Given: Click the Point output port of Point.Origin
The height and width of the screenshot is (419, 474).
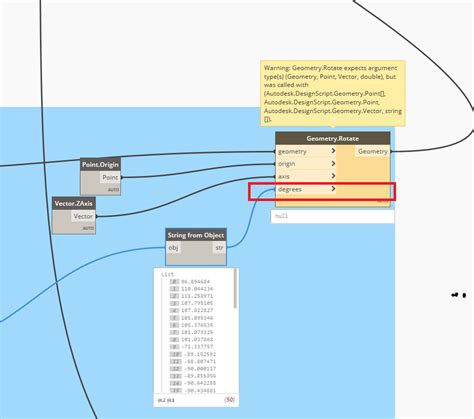Looking at the screenshot, I should coord(110,177).
